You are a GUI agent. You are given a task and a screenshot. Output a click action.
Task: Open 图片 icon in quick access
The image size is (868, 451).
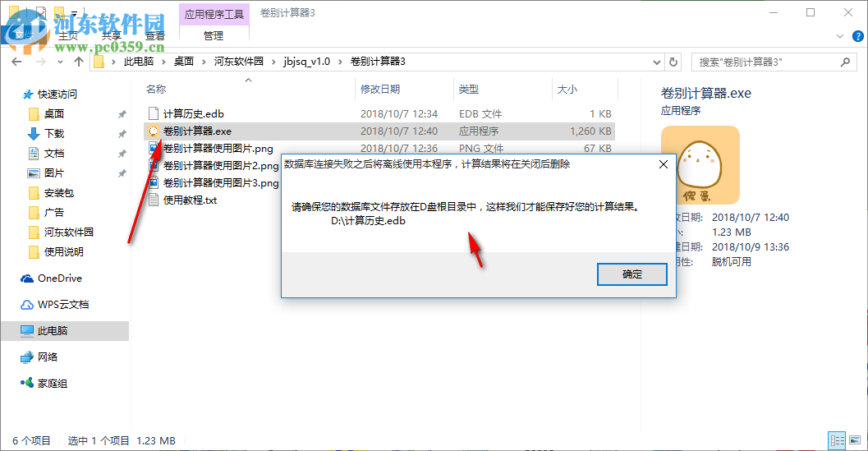point(34,173)
